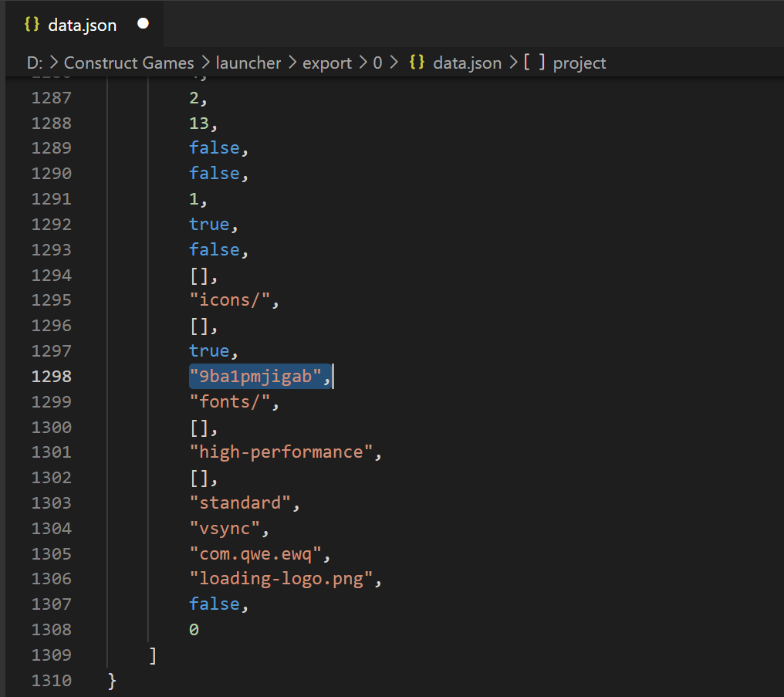This screenshot has height=697, width=784.
Task: Show the project symbol breadcrumb list
Action: (580, 63)
